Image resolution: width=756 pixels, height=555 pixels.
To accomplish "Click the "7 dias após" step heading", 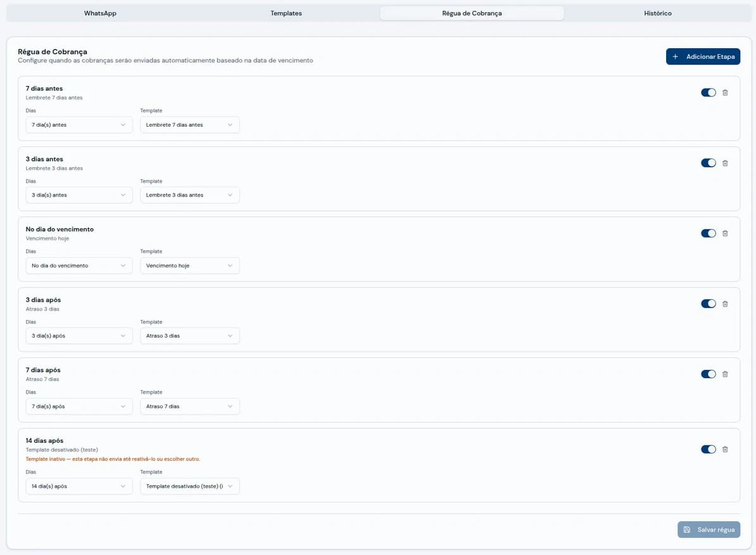I will tap(43, 370).
